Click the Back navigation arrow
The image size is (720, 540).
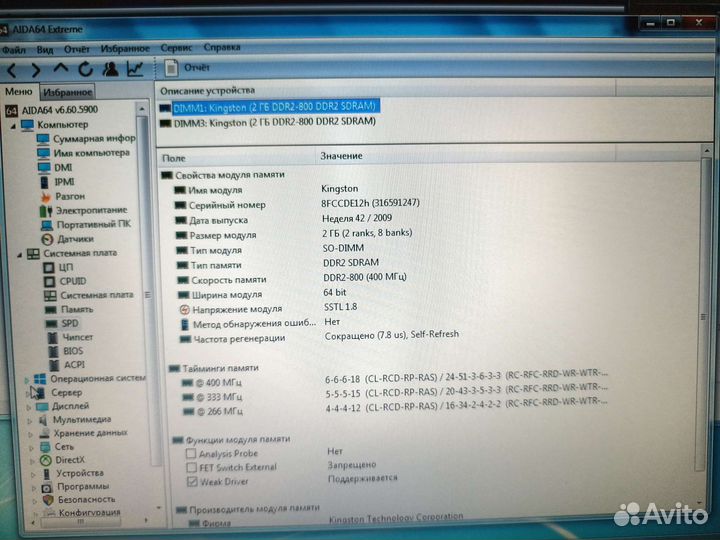click(12, 70)
